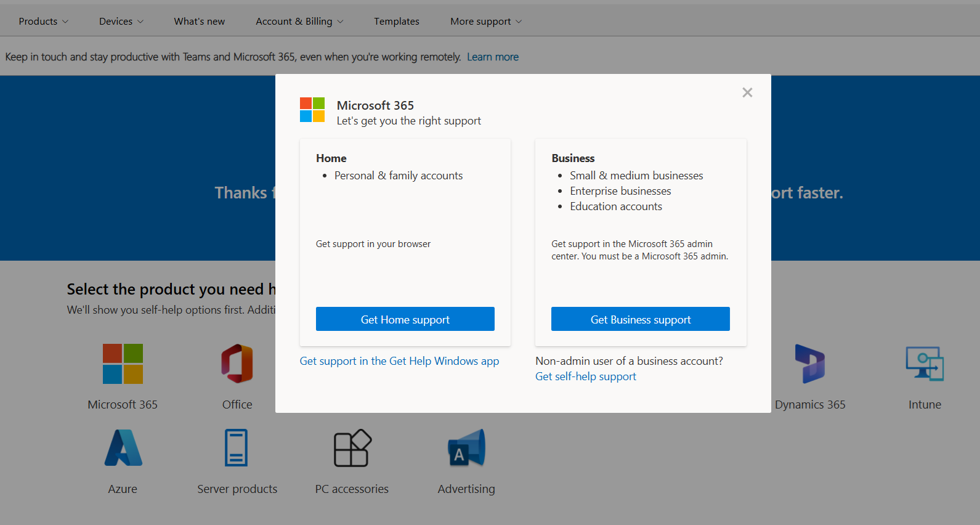Click the Get Home support button
The height and width of the screenshot is (525, 980).
[405, 319]
